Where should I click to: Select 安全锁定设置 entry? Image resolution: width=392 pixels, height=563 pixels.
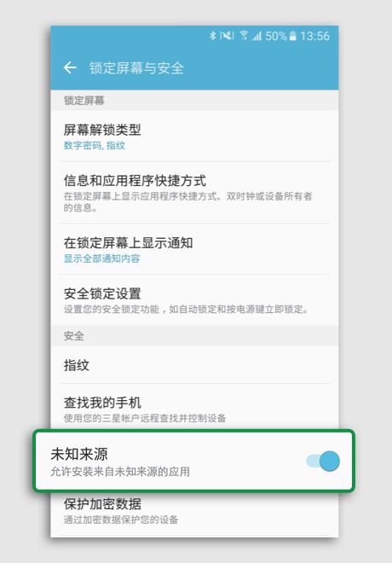pos(194,300)
